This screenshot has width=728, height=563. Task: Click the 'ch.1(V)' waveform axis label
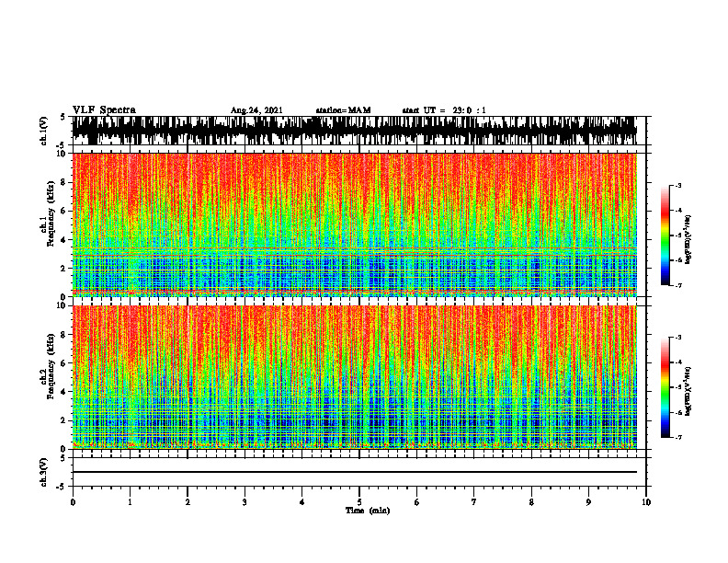pyautogui.click(x=44, y=131)
